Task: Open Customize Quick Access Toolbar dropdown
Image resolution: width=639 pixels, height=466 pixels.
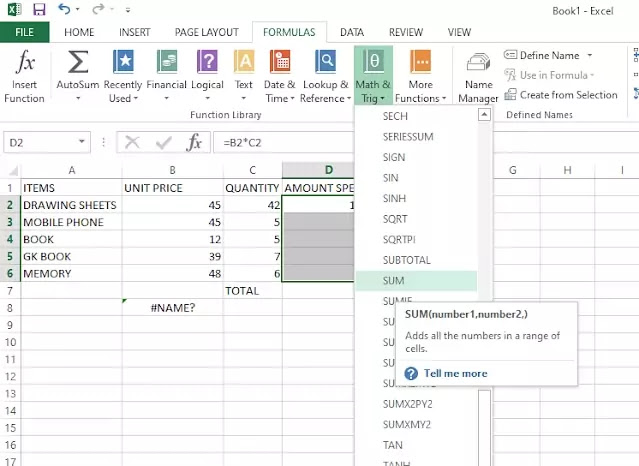Action: point(128,9)
